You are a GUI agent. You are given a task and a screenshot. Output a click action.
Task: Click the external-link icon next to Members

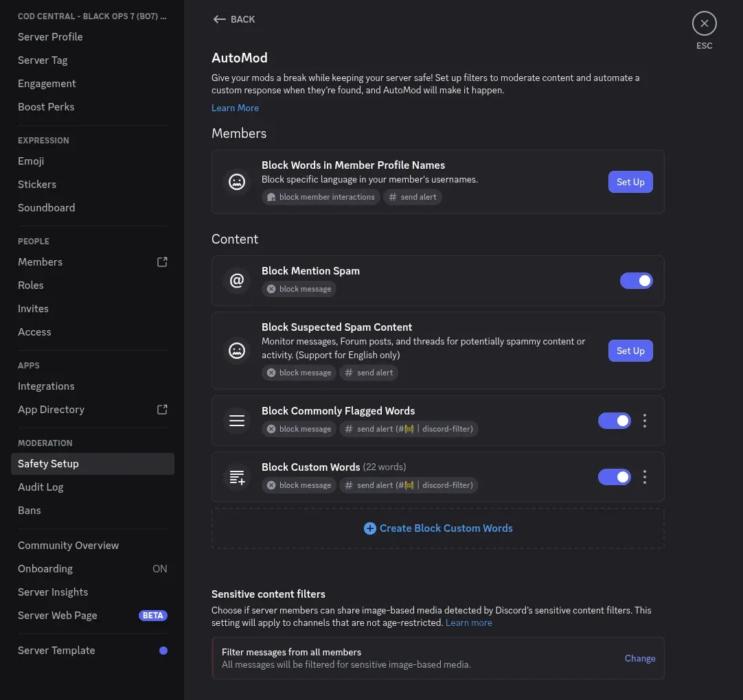click(x=162, y=261)
